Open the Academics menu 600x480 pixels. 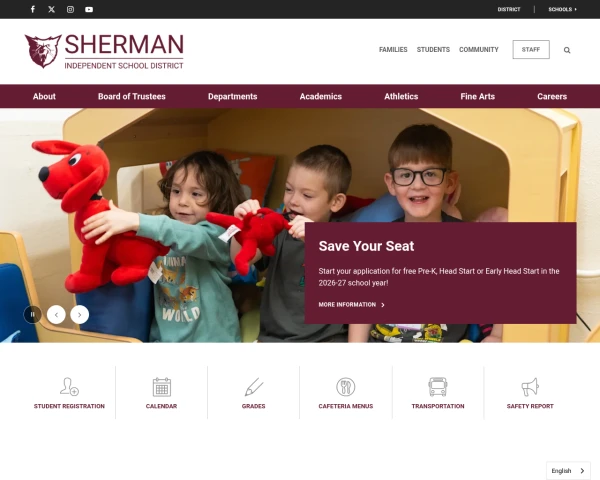pos(321,96)
